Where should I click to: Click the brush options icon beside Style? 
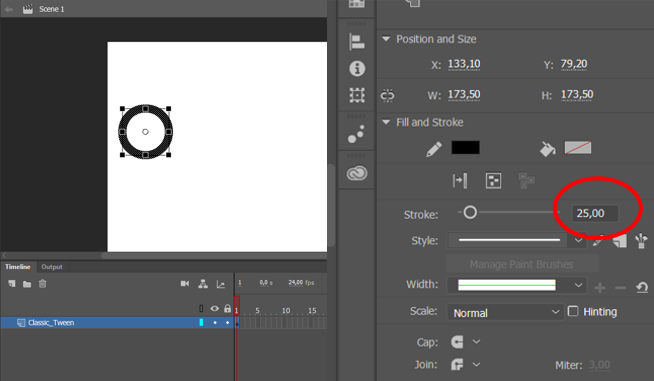[x=641, y=241]
